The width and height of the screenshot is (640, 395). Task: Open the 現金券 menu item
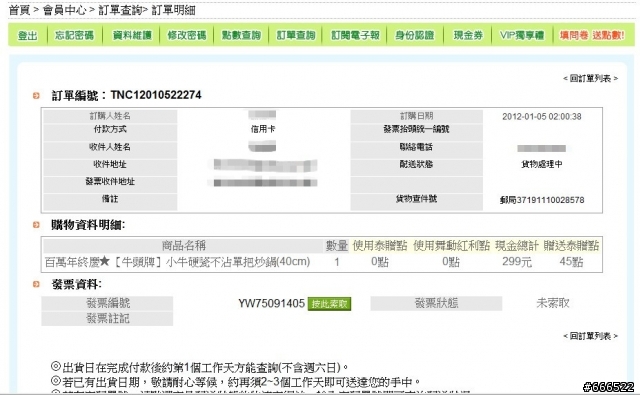click(468, 36)
